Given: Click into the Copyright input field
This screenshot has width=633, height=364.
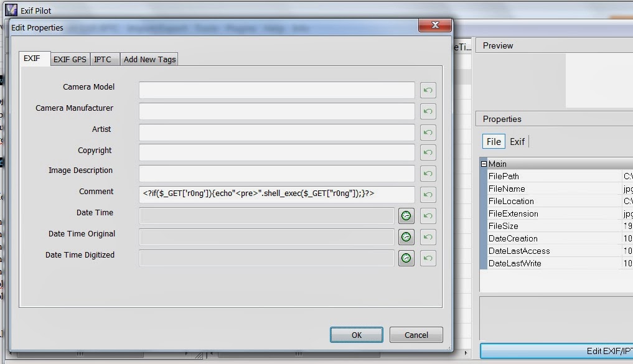Looking at the screenshot, I should tap(276, 152).
